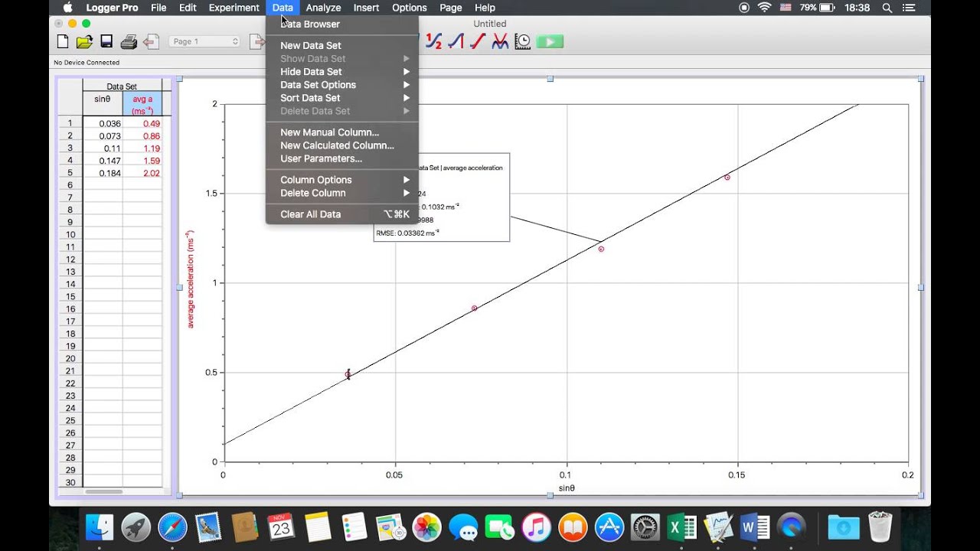This screenshot has height=551, width=980.
Task: Open the Insert menu
Action: tap(366, 8)
